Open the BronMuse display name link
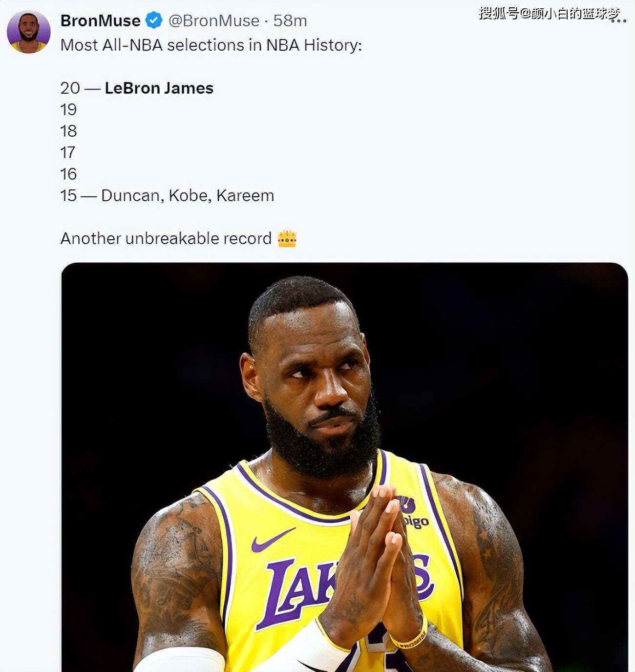 pyautogui.click(x=100, y=21)
